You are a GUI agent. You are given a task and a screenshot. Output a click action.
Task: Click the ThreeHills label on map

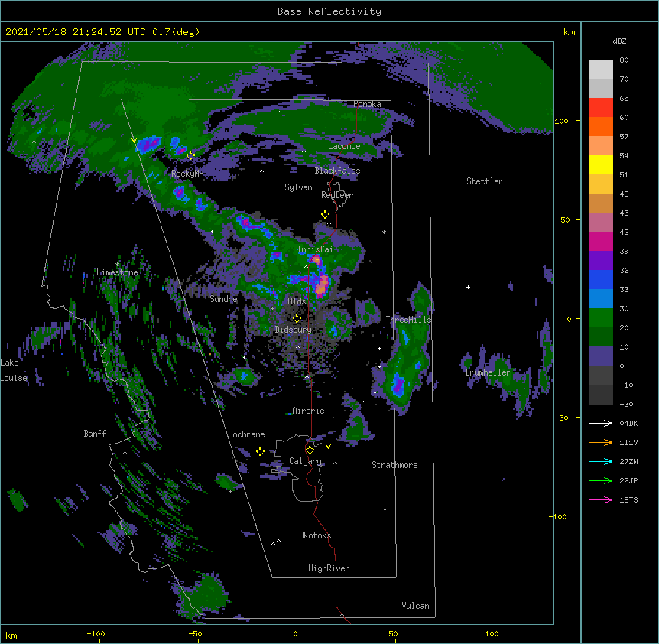coord(408,320)
